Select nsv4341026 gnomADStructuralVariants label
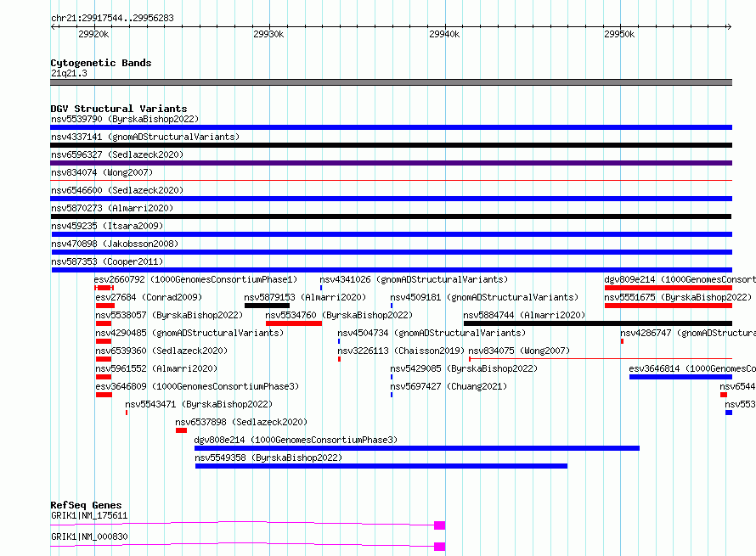This screenshot has width=756, height=556. tap(414, 279)
